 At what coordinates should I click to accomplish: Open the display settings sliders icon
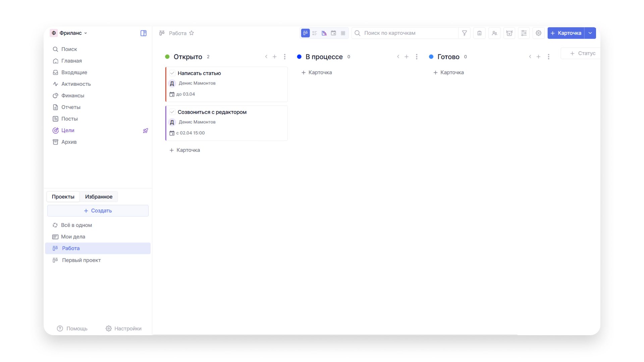[x=524, y=33]
